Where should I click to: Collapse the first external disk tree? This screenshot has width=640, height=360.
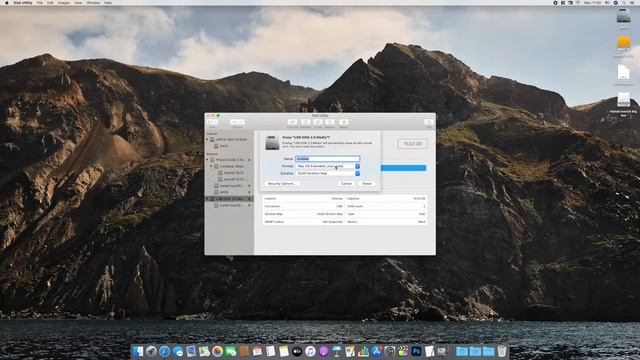point(207,160)
